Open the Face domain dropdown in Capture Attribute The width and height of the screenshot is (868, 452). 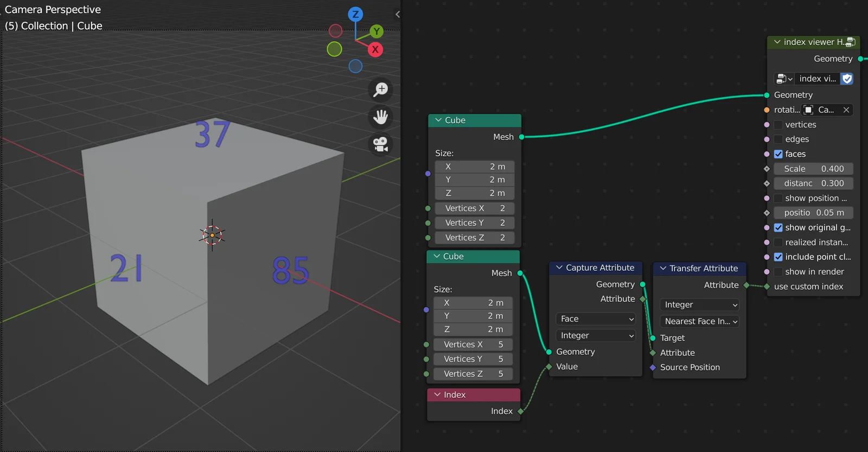(x=595, y=319)
